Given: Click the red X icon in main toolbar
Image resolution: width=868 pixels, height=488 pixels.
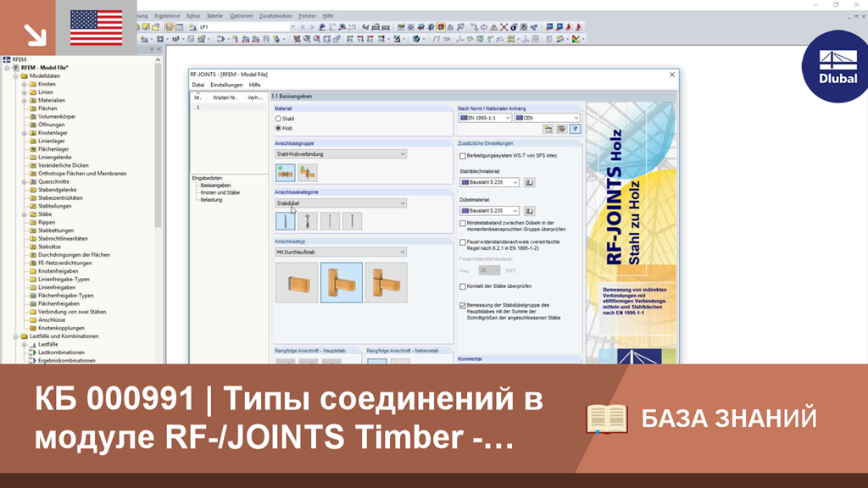Looking at the screenshot, I should coord(504,27).
